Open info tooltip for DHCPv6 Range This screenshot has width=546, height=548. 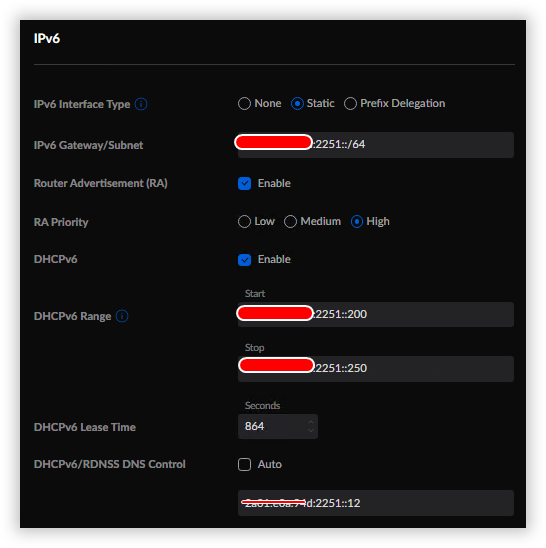pyautogui.click(x=122, y=316)
